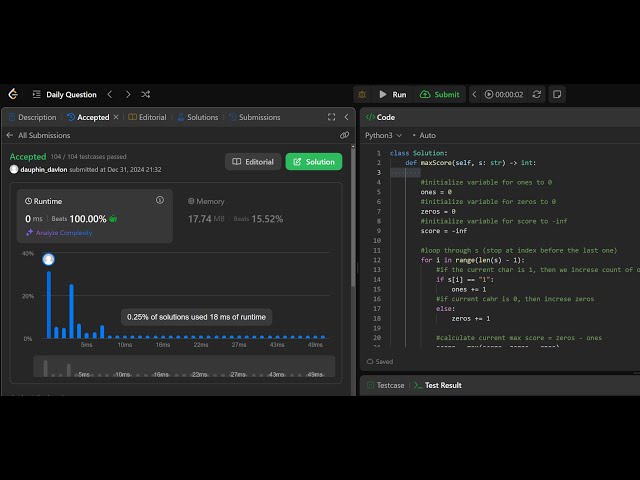Open the notes icon beside timer
The image size is (640, 480).
(557, 94)
